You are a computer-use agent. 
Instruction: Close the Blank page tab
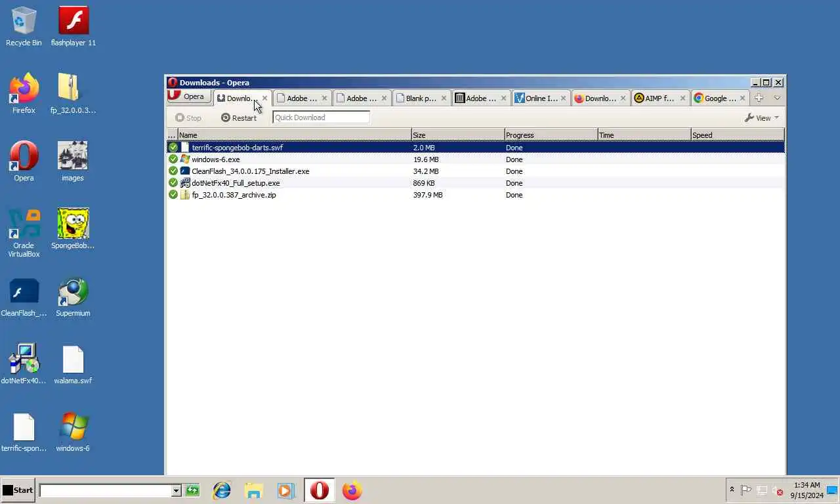tap(444, 98)
